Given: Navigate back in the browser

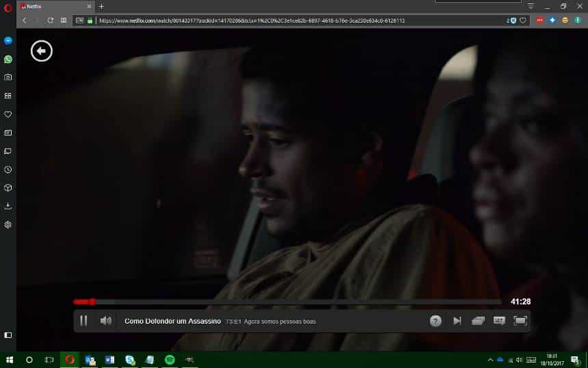Looking at the screenshot, I should coord(25,21).
